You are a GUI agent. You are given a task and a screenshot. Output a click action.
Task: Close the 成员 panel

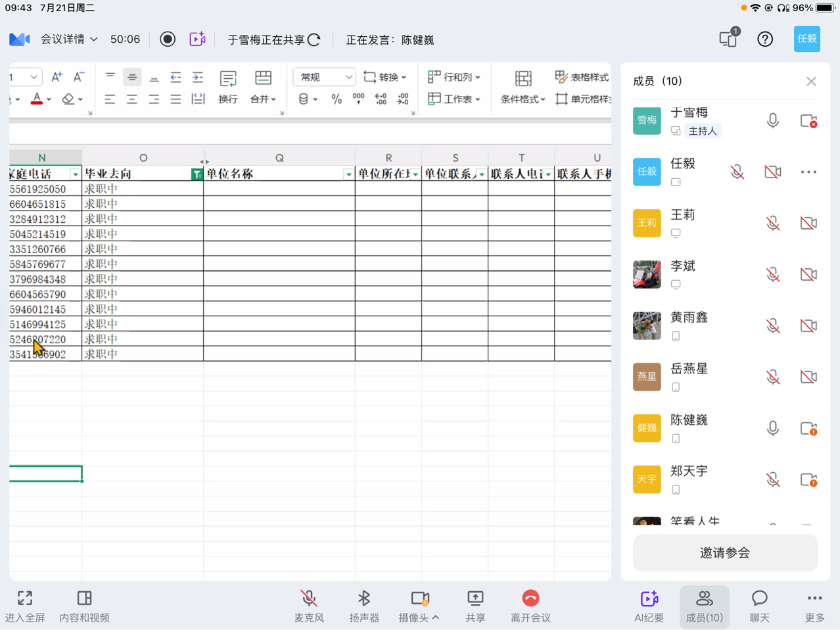811,82
